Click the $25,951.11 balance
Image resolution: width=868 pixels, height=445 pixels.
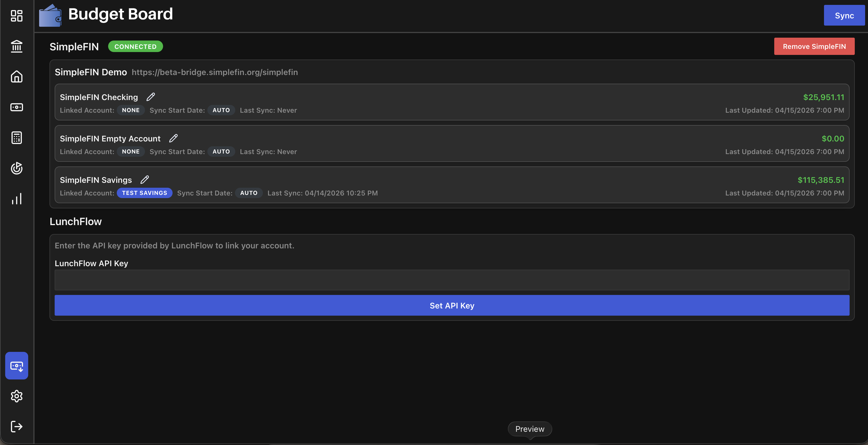click(823, 97)
